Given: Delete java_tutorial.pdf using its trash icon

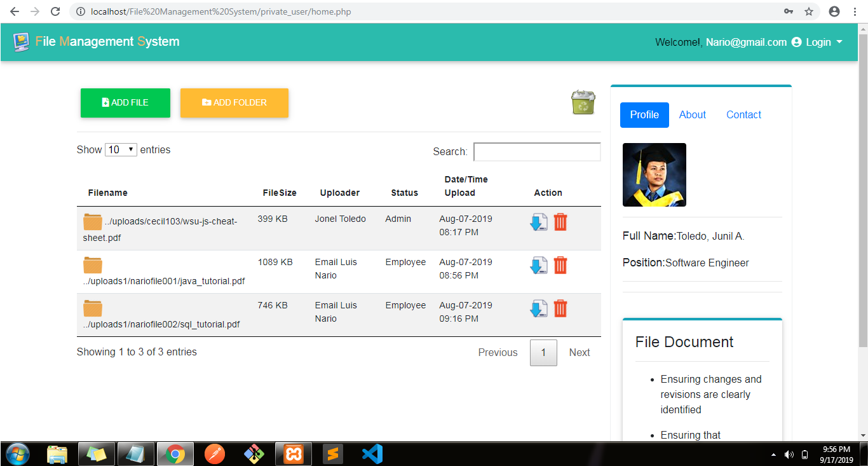Looking at the screenshot, I should pos(560,265).
